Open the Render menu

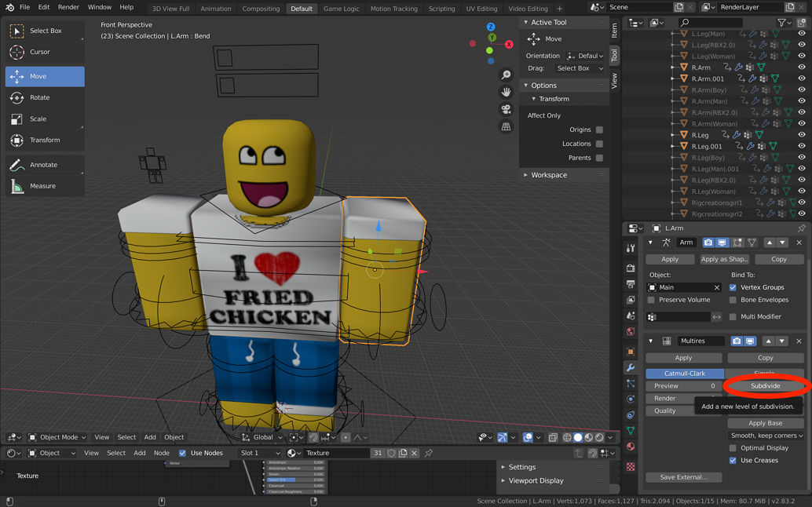pos(68,6)
